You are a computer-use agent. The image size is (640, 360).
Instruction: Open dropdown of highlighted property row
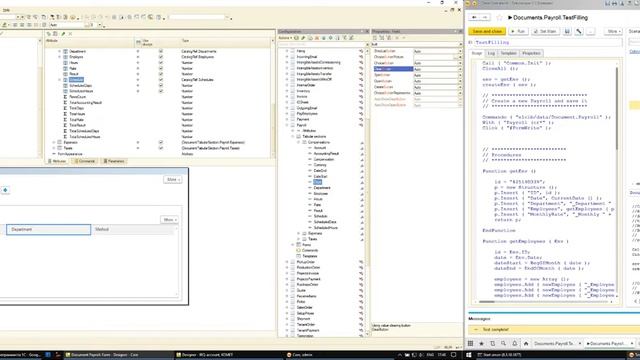coord(460,69)
